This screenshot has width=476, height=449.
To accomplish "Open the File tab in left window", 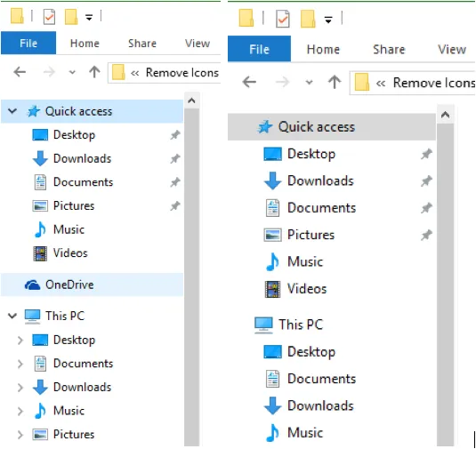I will pyautogui.click(x=28, y=43).
